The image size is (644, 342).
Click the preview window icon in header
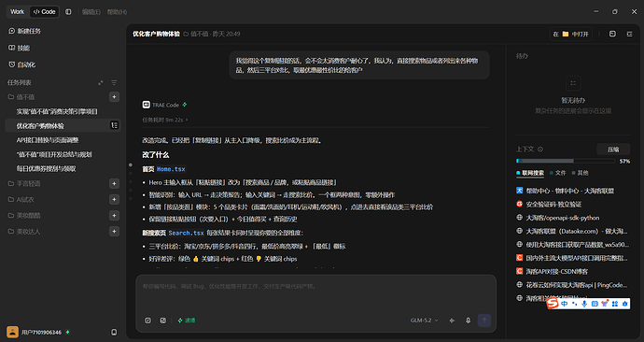pos(612,35)
